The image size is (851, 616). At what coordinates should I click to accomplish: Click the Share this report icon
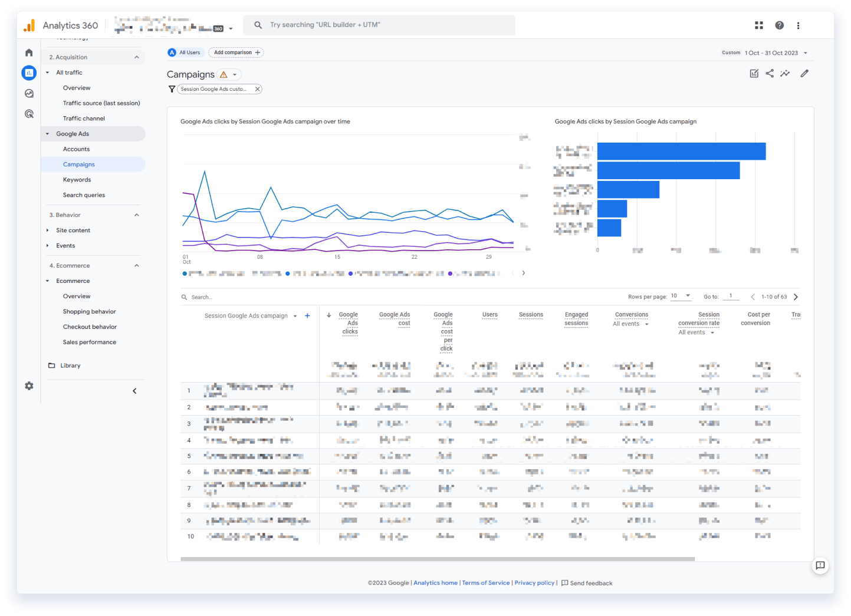pos(770,74)
